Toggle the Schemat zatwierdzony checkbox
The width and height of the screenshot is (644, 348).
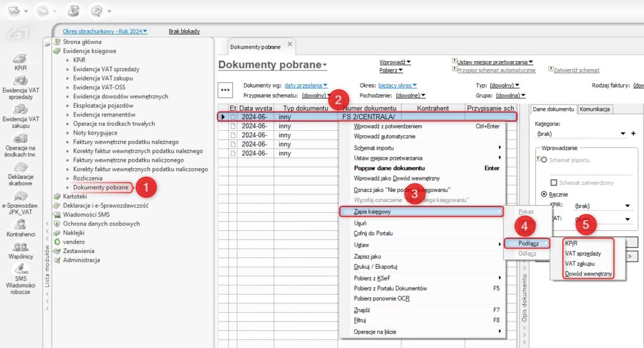click(555, 182)
